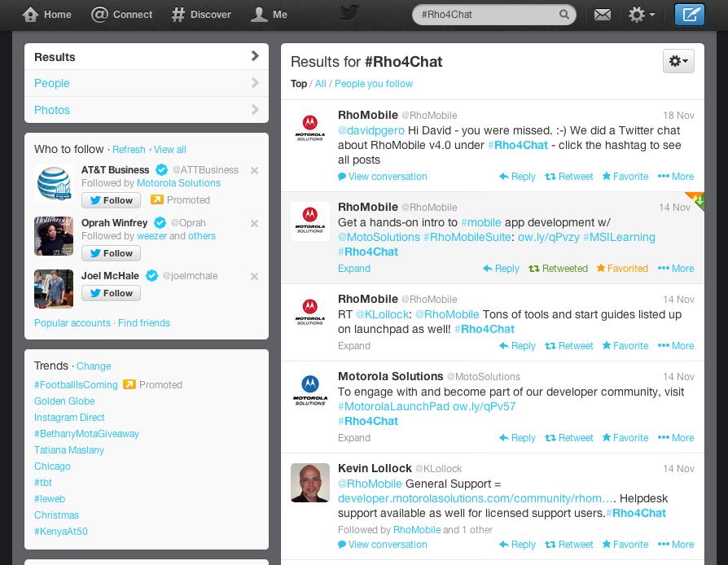Reply to the hands-on intro tweet
728x565 pixels.
coord(501,269)
